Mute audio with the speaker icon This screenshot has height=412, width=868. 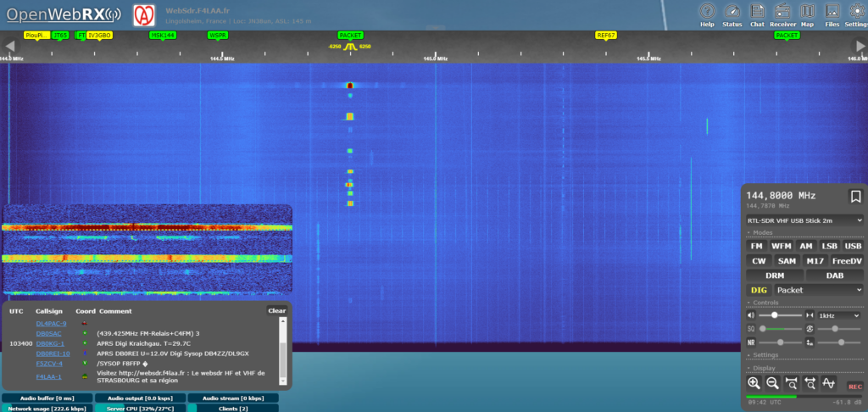coord(751,315)
